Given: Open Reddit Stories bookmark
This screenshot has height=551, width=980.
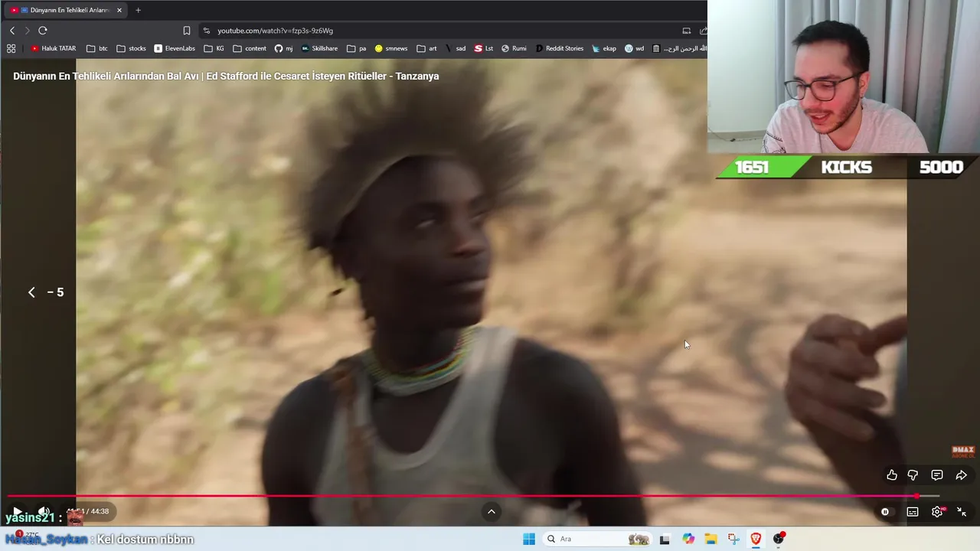Looking at the screenshot, I should 559,48.
